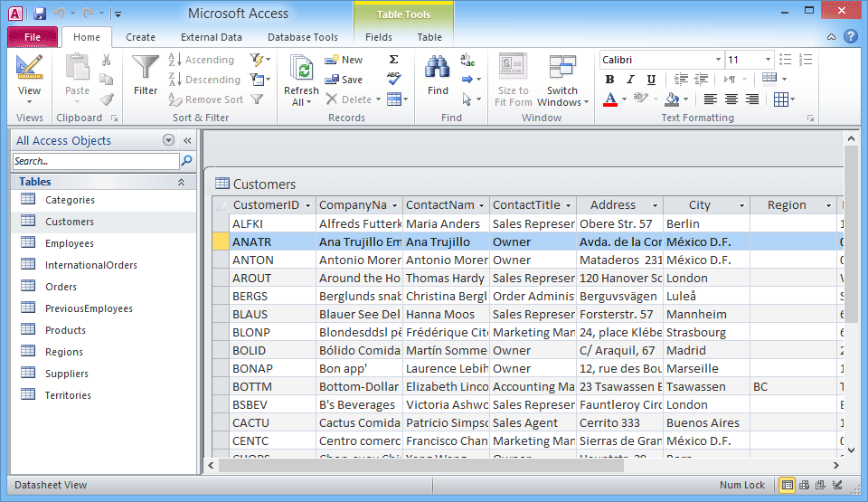
Task: Click the Replace icon in Find group
Action: pyautogui.click(x=467, y=60)
